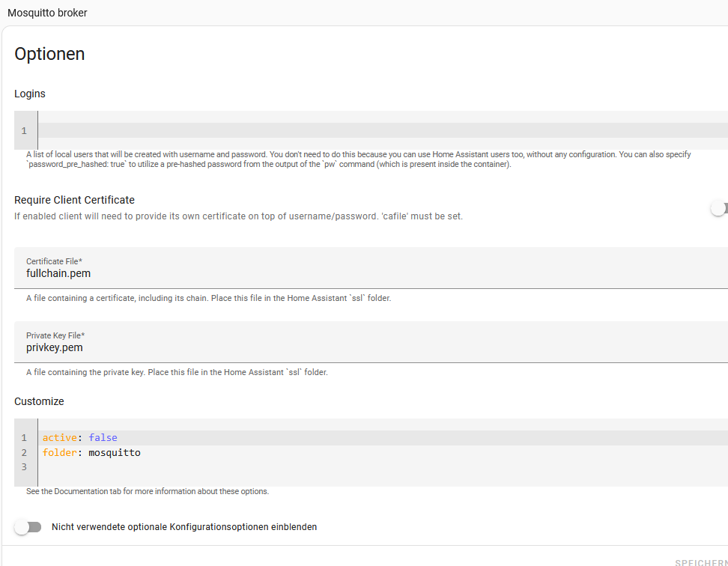Viewport: 728px width, 566px height.
Task: Place cursor on empty line 3 of Customize
Action: [x=300, y=467]
